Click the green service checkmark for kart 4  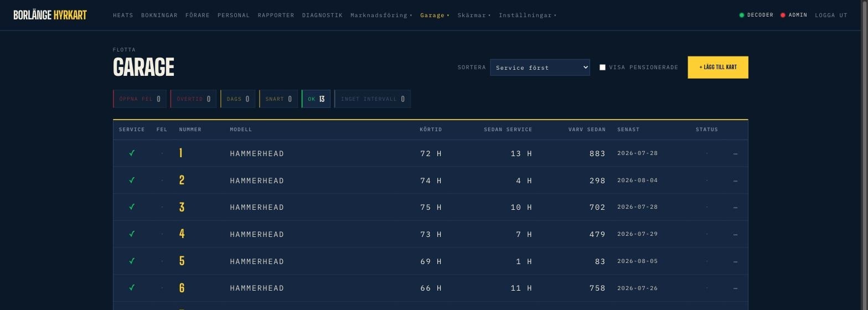[132, 234]
